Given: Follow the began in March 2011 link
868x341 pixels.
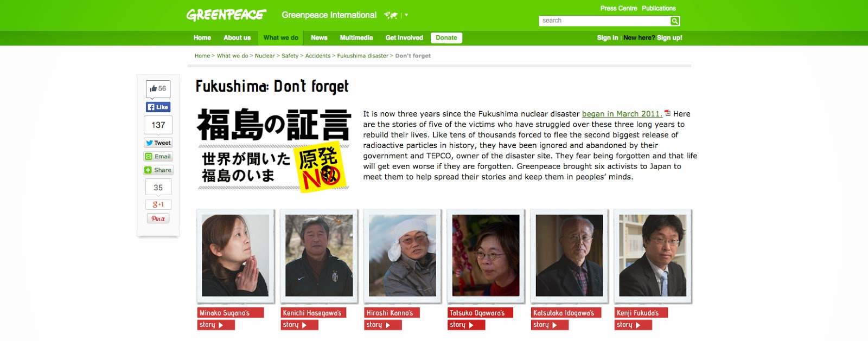Looking at the screenshot, I should point(622,114).
